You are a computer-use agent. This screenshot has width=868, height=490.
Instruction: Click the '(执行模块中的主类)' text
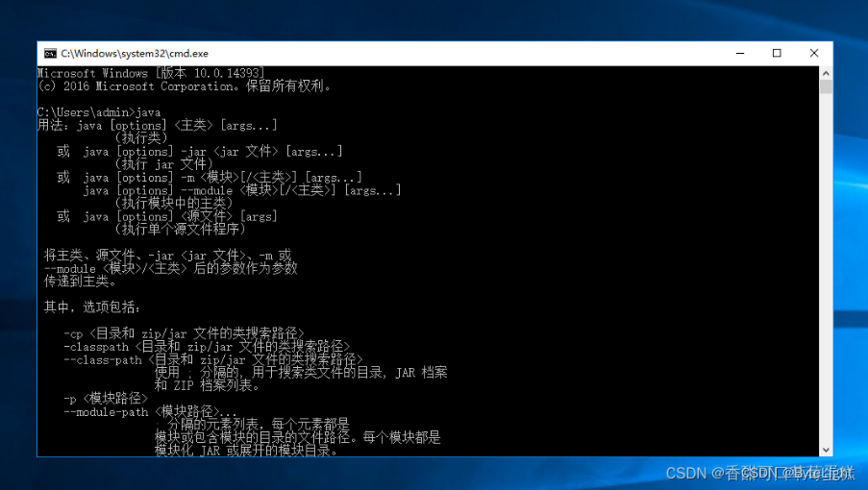pos(174,204)
